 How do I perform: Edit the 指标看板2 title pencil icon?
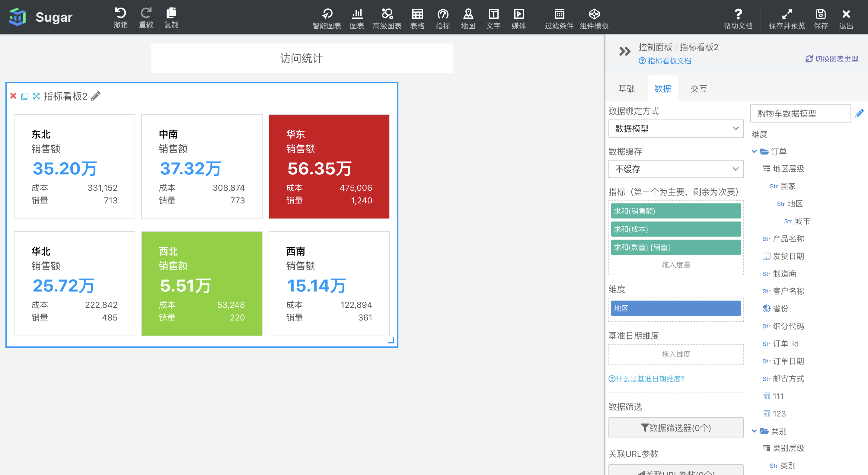click(96, 96)
